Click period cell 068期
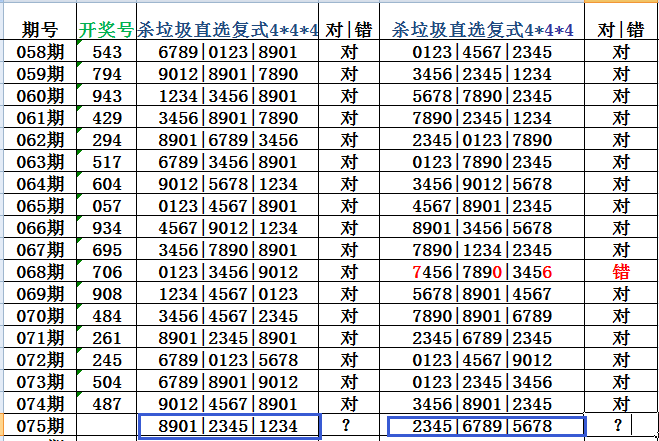The height and width of the screenshot is (441, 659). (40, 271)
